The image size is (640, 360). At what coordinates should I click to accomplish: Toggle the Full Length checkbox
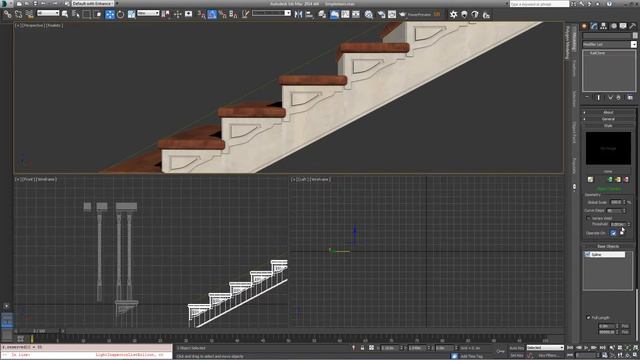click(588, 317)
